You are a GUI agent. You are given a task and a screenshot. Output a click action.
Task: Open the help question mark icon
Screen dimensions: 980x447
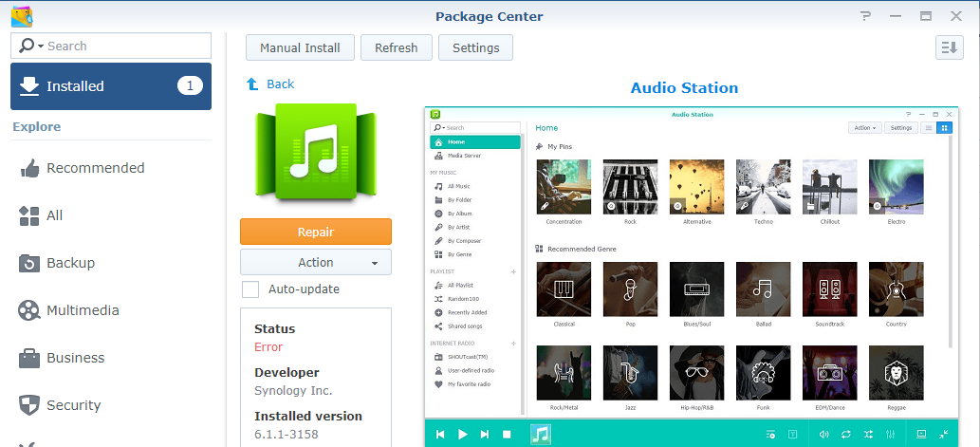point(865,16)
